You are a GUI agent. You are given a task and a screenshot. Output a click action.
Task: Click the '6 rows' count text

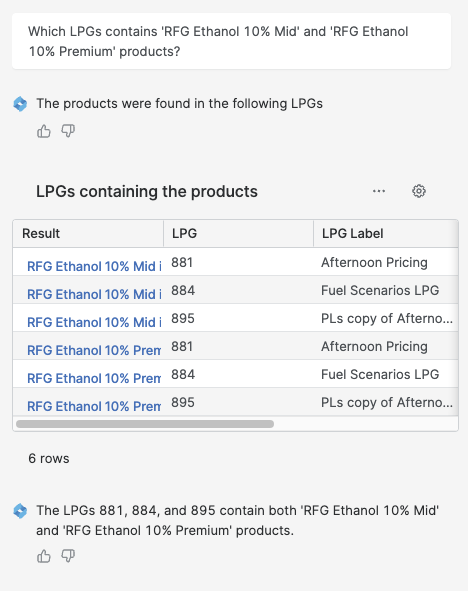[49, 459]
